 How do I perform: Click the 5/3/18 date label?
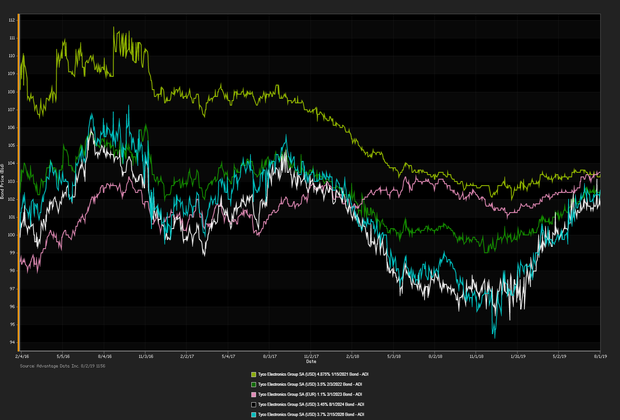point(394,356)
